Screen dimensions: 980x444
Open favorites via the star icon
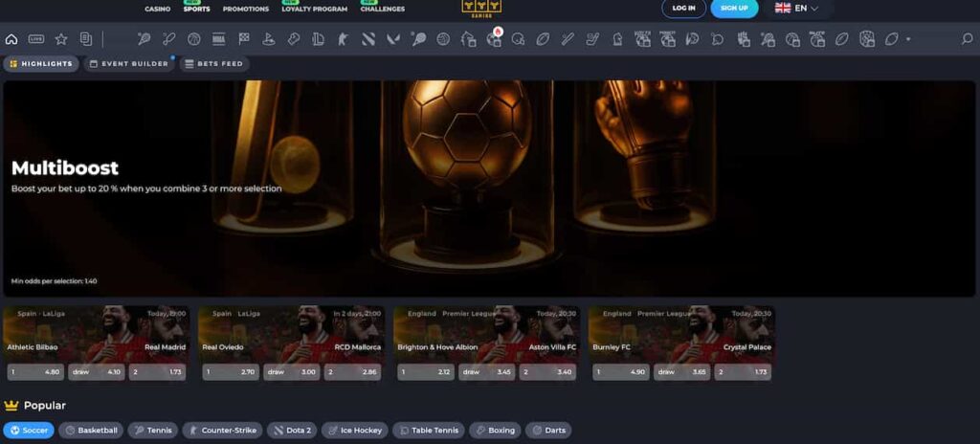pyautogui.click(x=61, y=39)
